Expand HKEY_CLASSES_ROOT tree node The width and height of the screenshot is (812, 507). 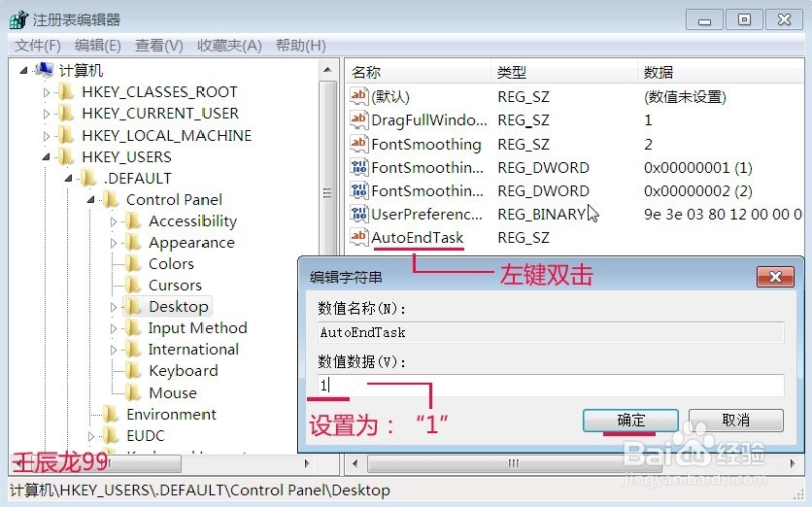click(46, 92)
